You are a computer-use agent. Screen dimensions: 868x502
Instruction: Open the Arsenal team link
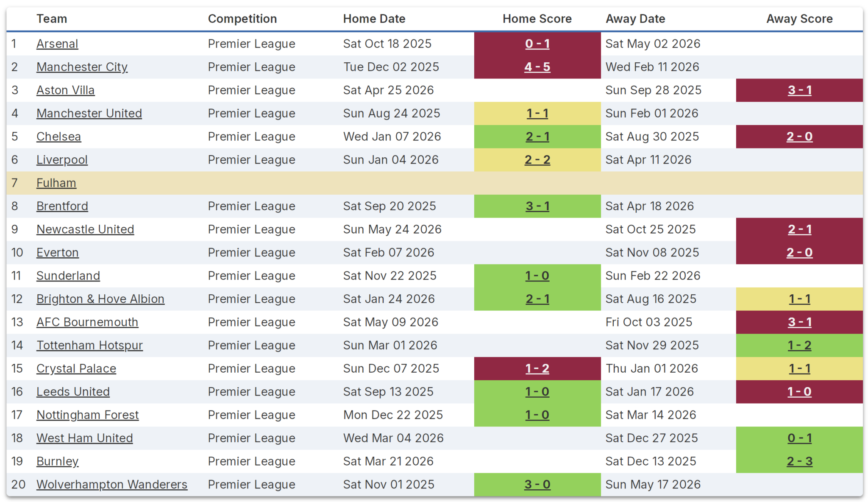pyautogui.click(x=57, y=44)
